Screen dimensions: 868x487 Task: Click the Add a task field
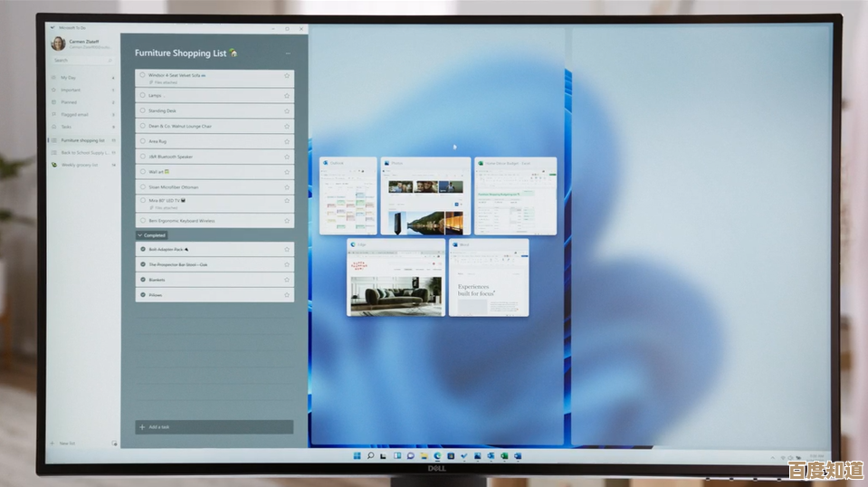(215, 426)
